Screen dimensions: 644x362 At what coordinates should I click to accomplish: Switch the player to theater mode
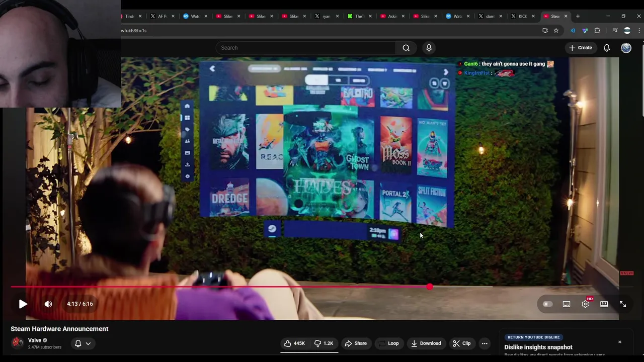click(604, 304)
